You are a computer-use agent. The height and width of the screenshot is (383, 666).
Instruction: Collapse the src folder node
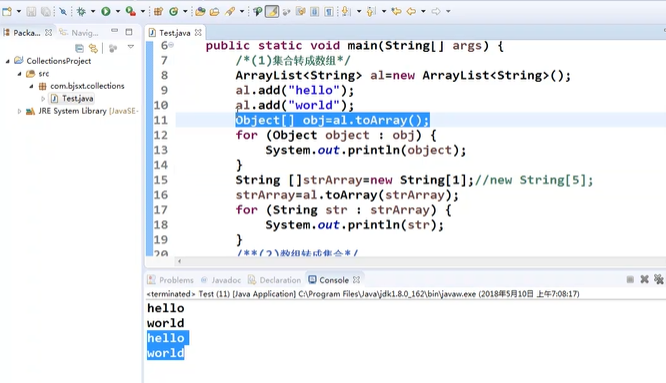pyautogui.click(x=20, y=73)
